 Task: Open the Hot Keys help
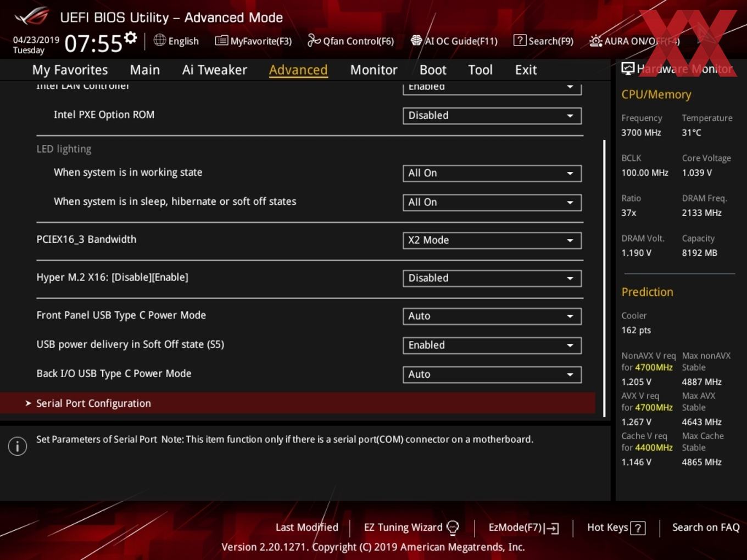[616, 528]
